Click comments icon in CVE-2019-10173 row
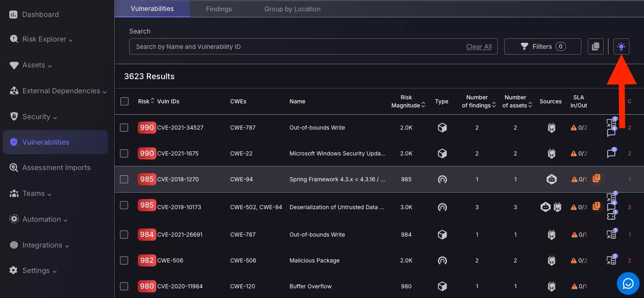Screen dimensions: 644x298 pos(611,207)
